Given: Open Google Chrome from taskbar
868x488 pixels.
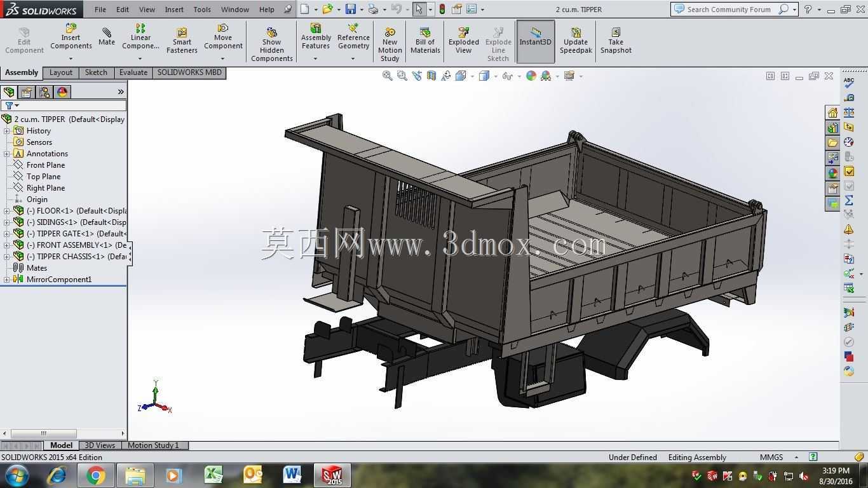Looking at the screenshot, I should tap(95, 475).
